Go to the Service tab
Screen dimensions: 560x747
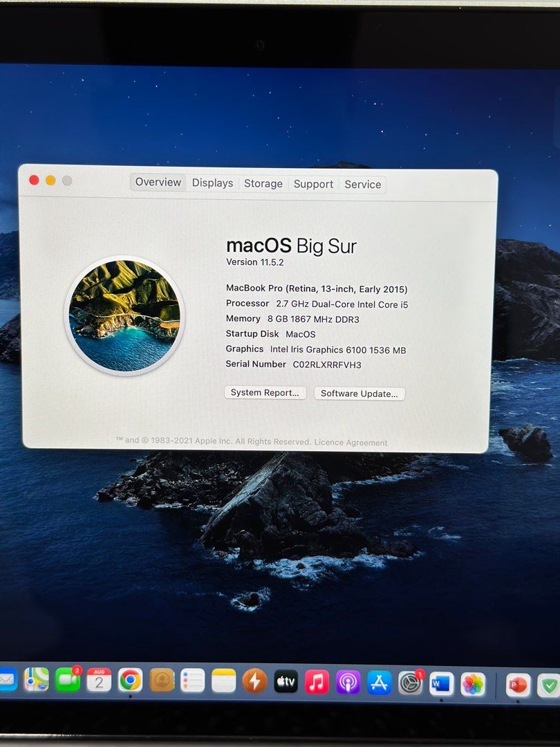363,185
